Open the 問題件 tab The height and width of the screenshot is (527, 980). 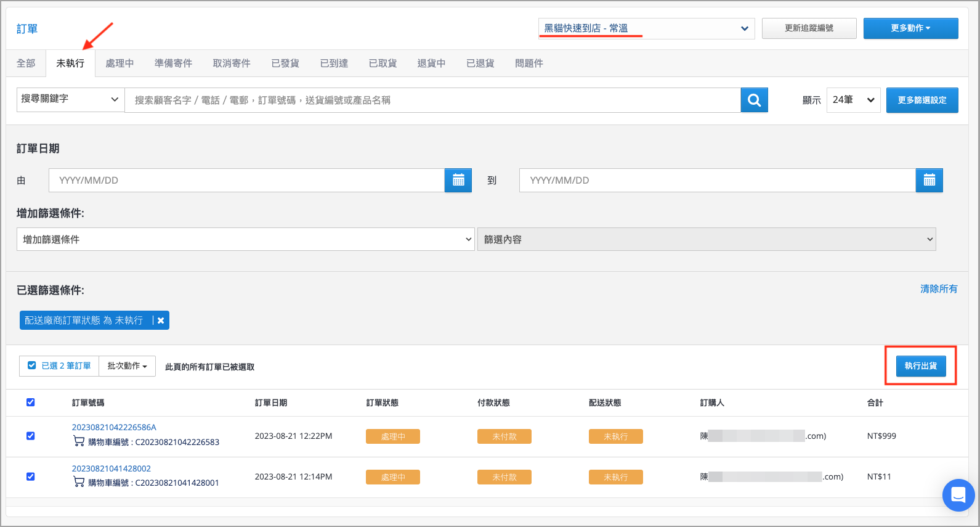[529, 63]
